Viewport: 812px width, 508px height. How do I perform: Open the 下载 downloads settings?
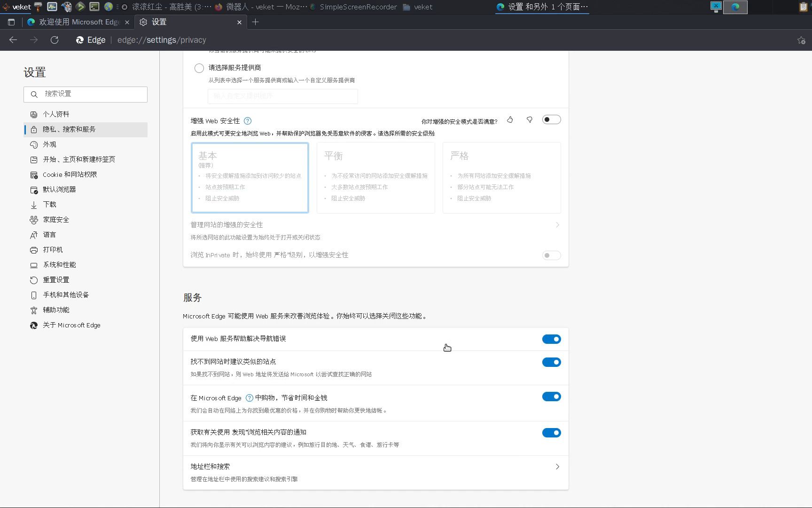49,205
